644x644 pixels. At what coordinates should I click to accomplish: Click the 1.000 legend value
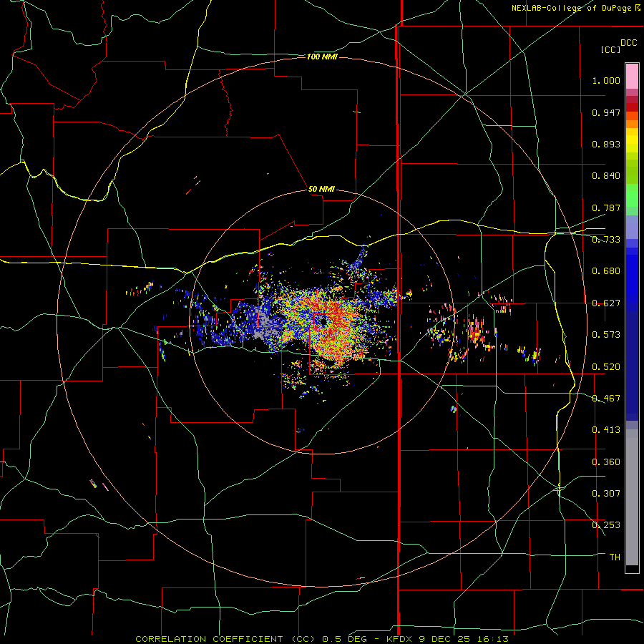[x=606, y=80]
